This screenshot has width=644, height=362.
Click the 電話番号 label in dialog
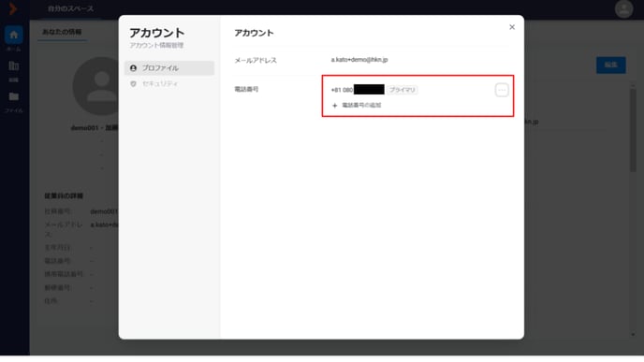click(246, 89)
